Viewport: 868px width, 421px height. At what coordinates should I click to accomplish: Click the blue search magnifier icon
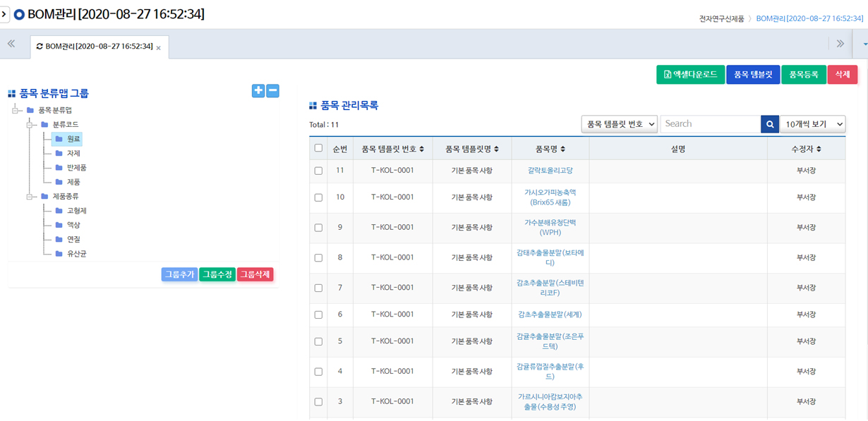point(769,124)
